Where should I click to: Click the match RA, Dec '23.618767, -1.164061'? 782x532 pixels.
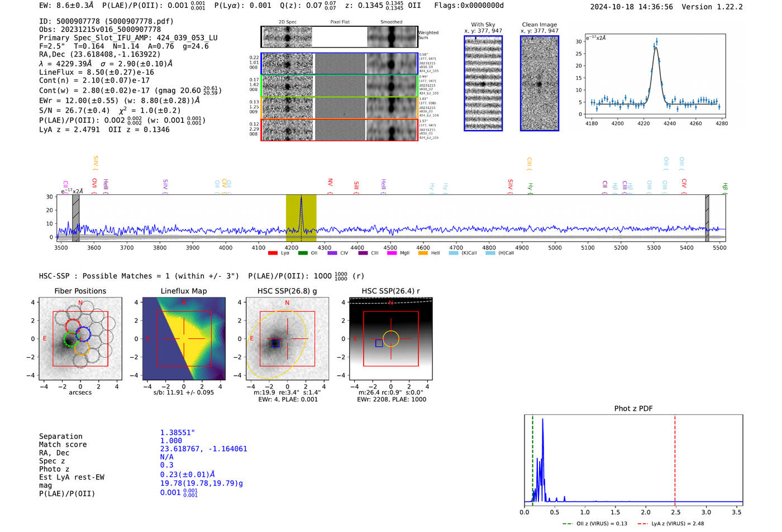[x=203, y=449]
